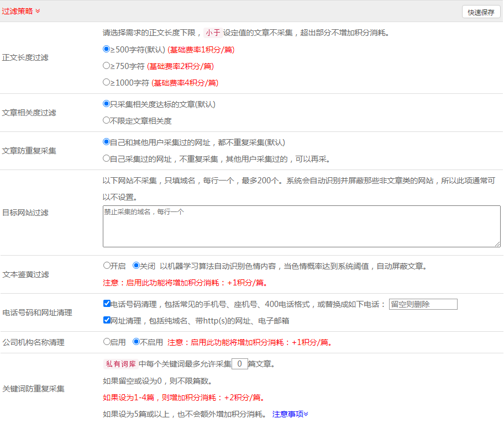Collapse the 过滤策略 section header
The width and height of the screenshot is (504, 424).
[x=21, y=11]
